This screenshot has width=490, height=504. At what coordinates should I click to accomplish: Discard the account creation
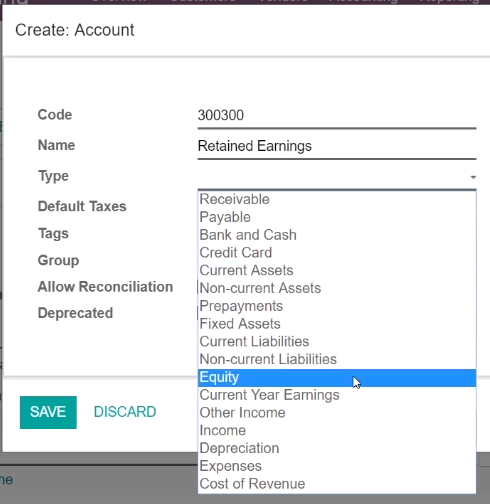click(x=125, y=412)
